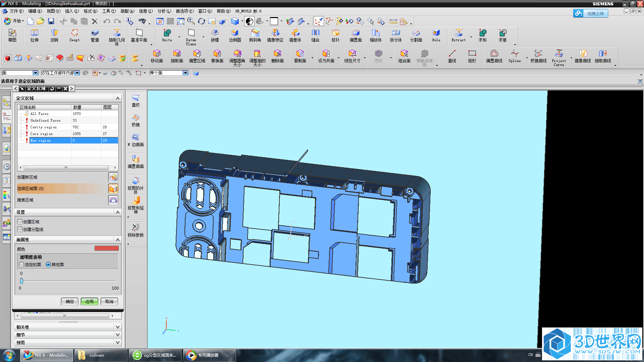
Task: Click the red 颜色 color swatch
Action: click(107, 248)
